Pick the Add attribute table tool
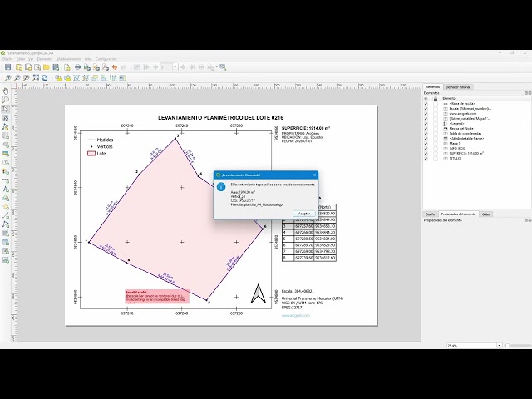The height and width of the screenshot is (399, 532). point(6,242)
